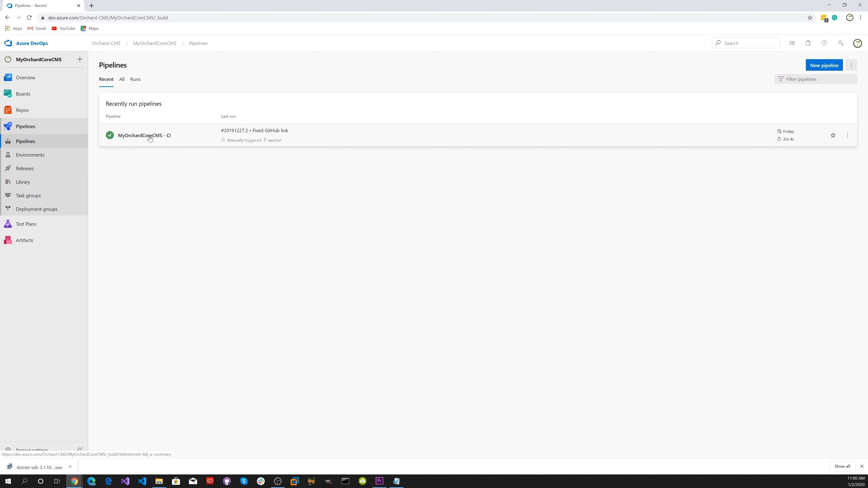Open last run #20191227.2 Fixed GitHub link
Screen dimensions: 868x488
(x=254, y=130)
